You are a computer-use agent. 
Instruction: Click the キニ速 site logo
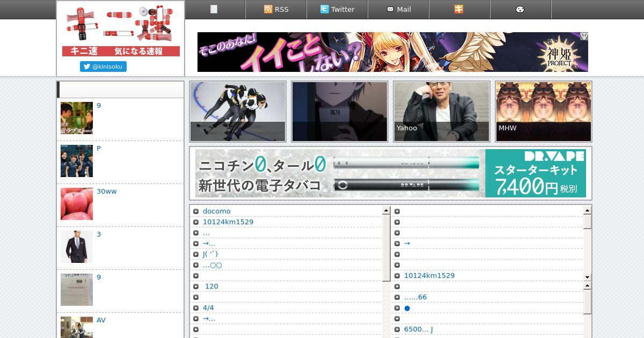click(x=121, y=31)
